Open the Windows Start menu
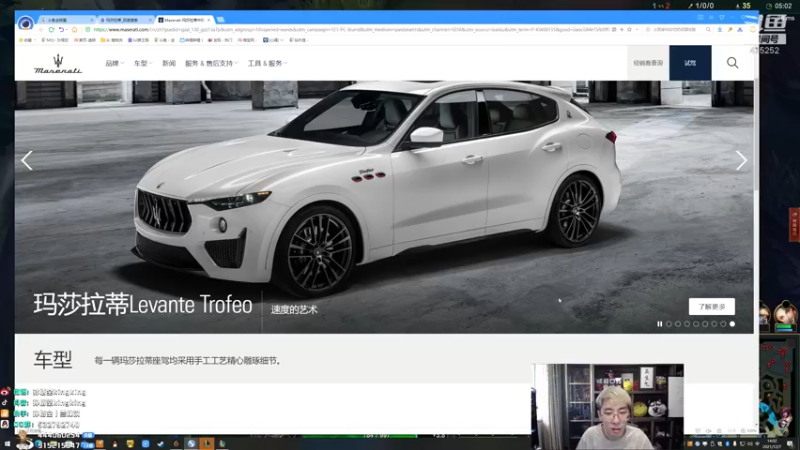800x450 pixels. click(x=7, y=444)
